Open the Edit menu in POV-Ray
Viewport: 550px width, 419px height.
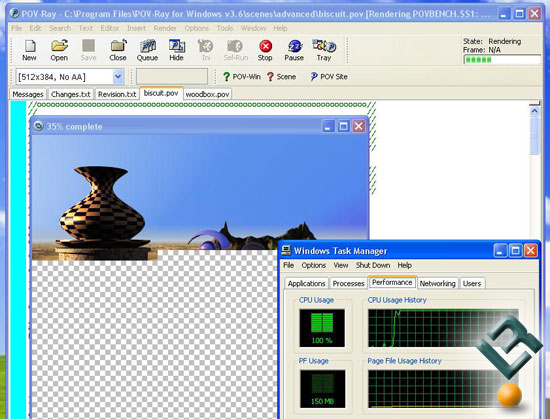(35, 28)
